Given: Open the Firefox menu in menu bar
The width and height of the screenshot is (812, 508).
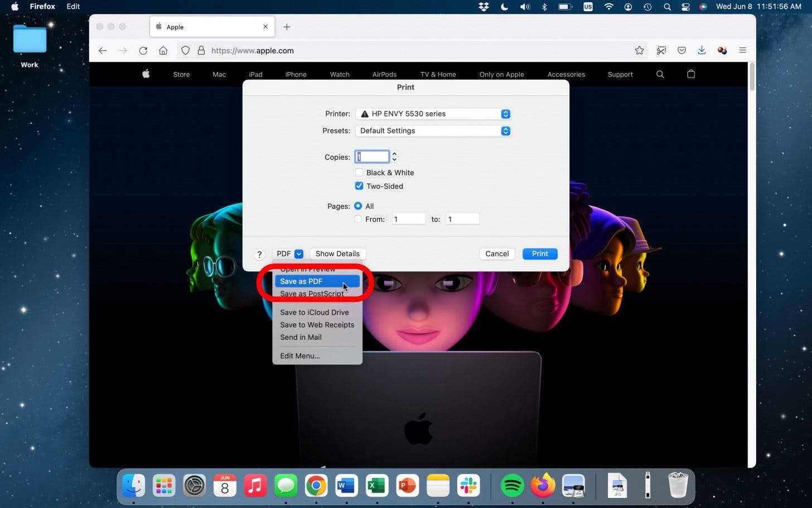Looking at the screenshot, I should coord(42,7).
